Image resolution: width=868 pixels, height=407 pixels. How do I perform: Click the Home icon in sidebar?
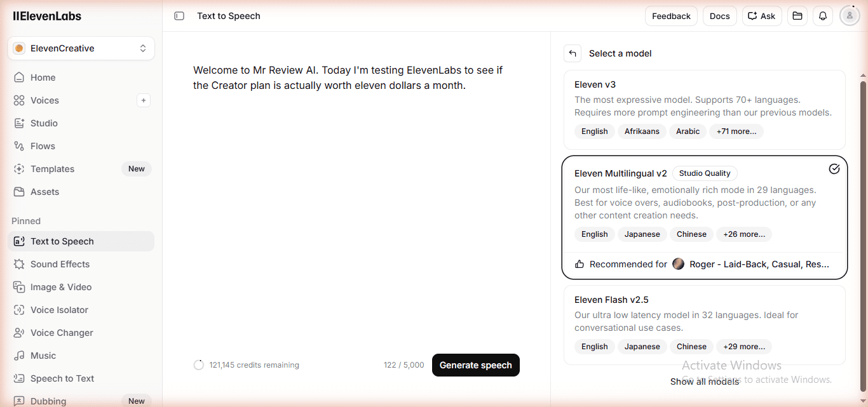coord(19,77)
